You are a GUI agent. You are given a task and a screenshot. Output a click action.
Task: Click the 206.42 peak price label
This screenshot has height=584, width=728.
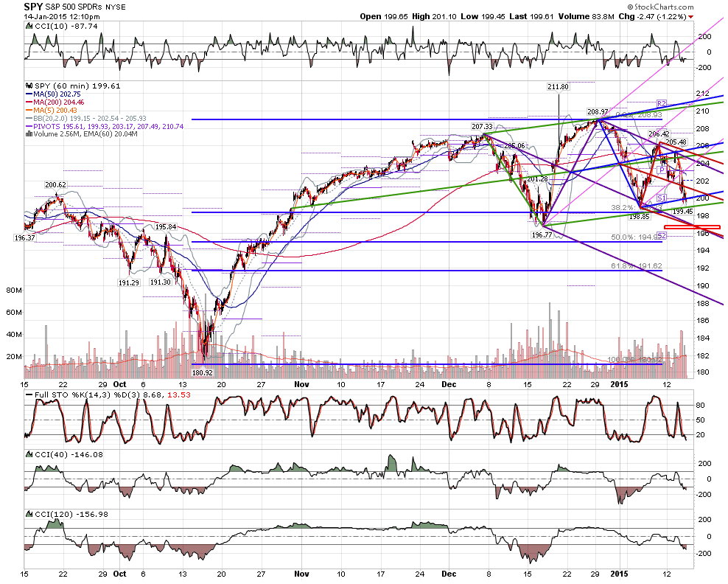tap(659, 133)
